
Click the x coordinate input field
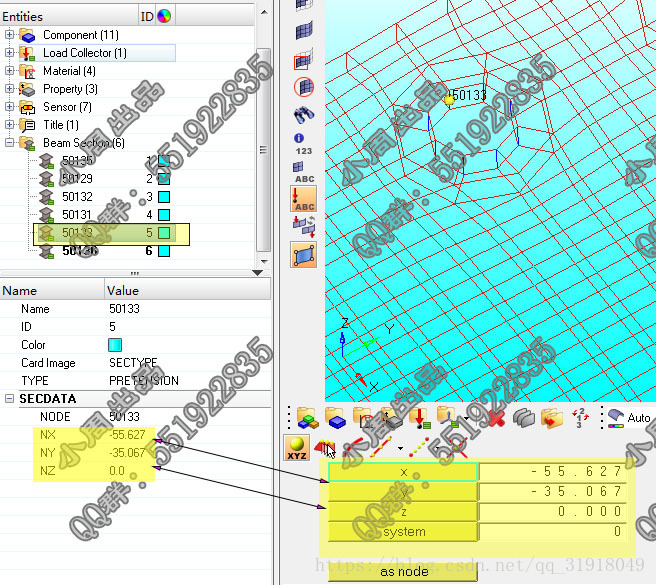pyautogui.click(x=554, y=471)
